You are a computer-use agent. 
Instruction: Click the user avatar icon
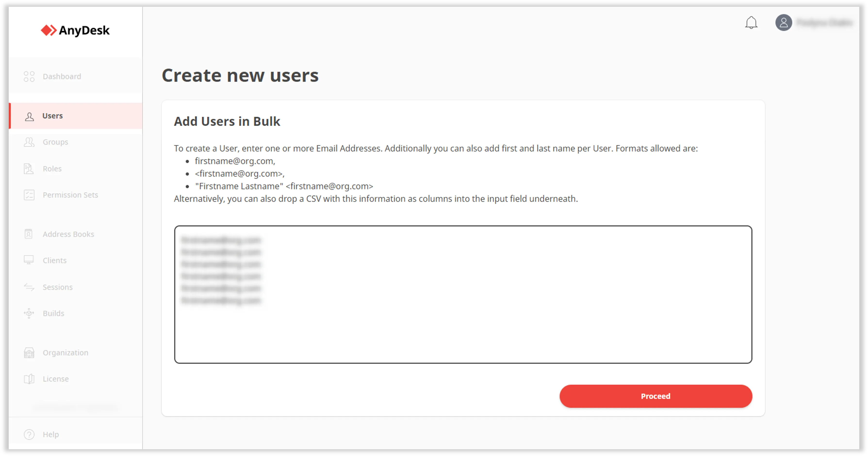784,23
